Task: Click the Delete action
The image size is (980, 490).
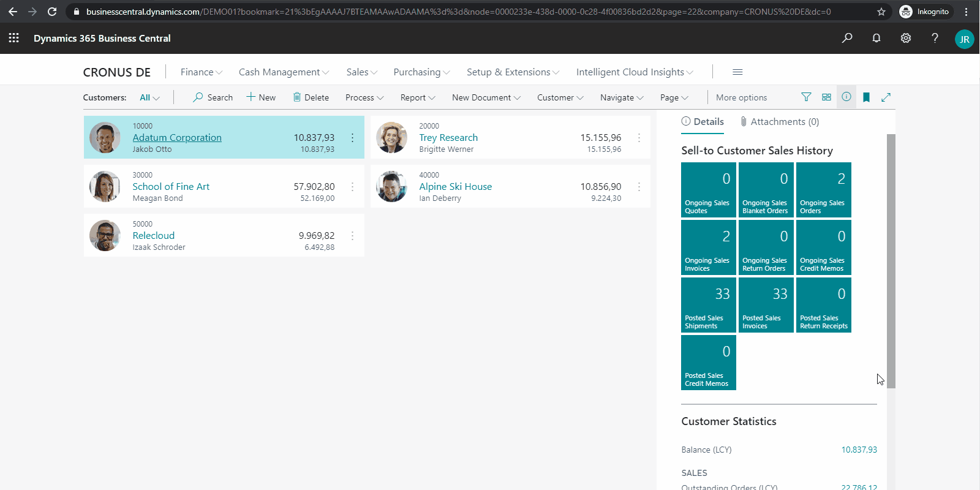Action: [x=311, y=97]
